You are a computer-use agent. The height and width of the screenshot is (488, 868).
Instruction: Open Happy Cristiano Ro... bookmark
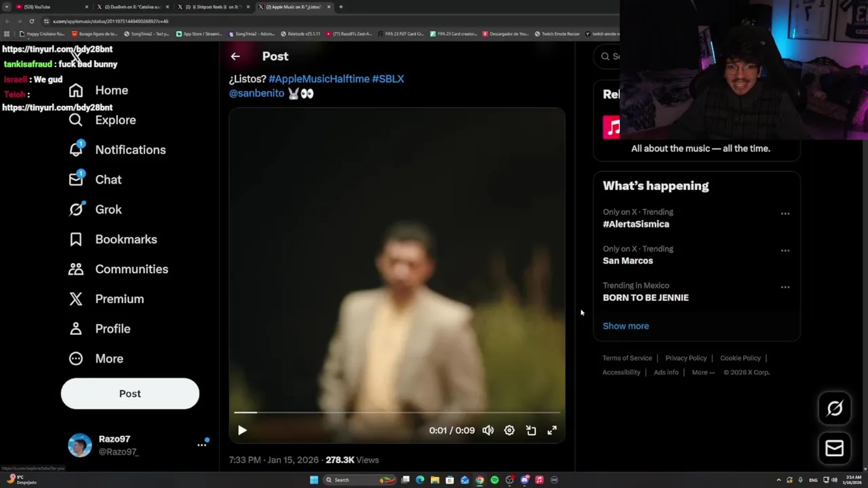tap(42, 34)
